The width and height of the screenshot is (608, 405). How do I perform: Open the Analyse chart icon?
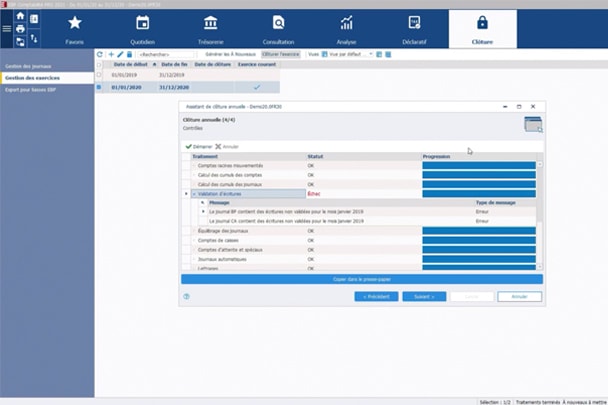point(346,28)
